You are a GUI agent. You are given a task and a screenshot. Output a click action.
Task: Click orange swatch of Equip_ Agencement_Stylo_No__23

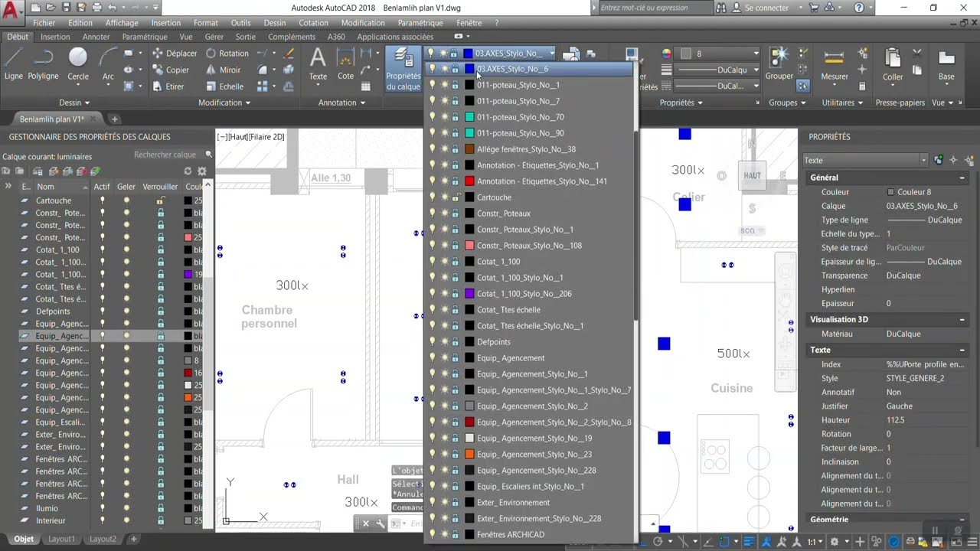[469, 455]
